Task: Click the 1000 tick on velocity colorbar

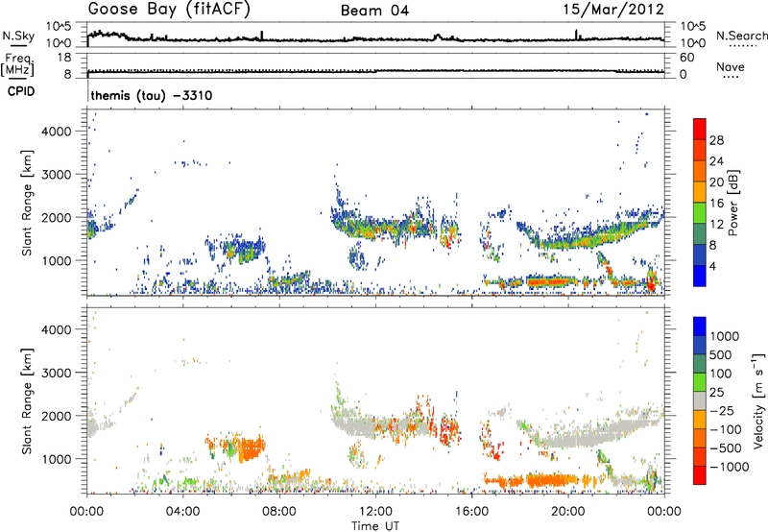Action: coord(724,336)
